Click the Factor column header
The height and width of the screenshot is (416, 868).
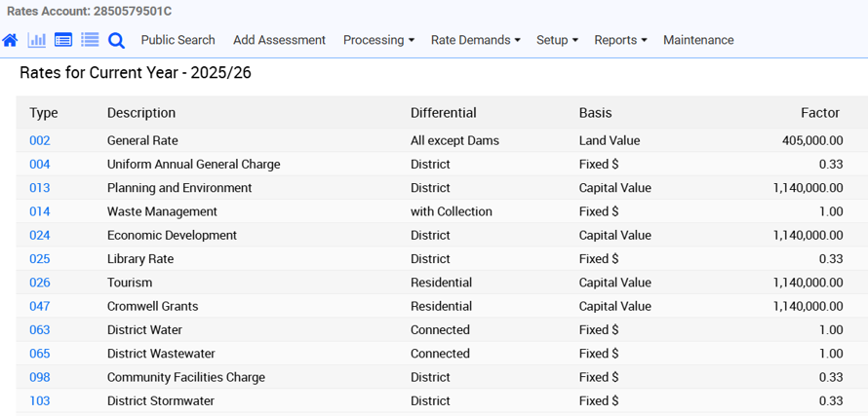pyautogui.click(x=819, y=113)
